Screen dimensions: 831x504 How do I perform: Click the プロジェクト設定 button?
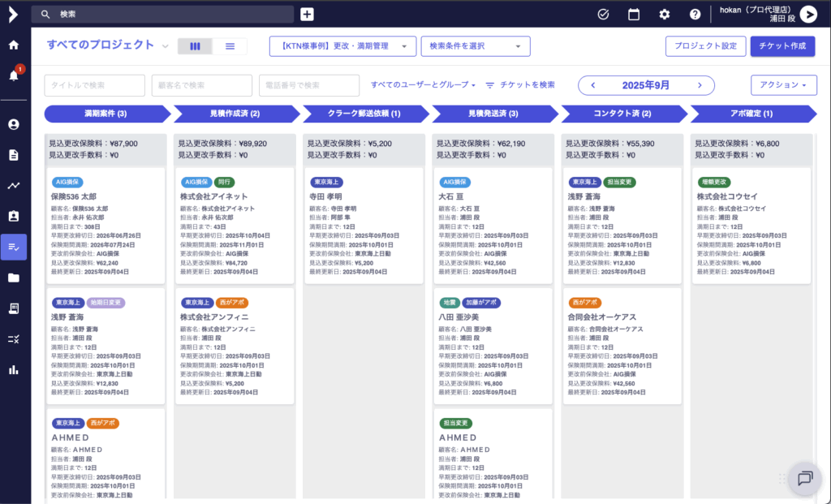[x=705, y=46]
